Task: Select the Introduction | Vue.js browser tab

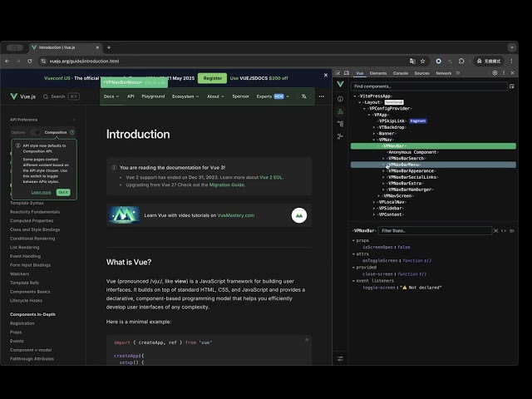Action: click(65, 47)
